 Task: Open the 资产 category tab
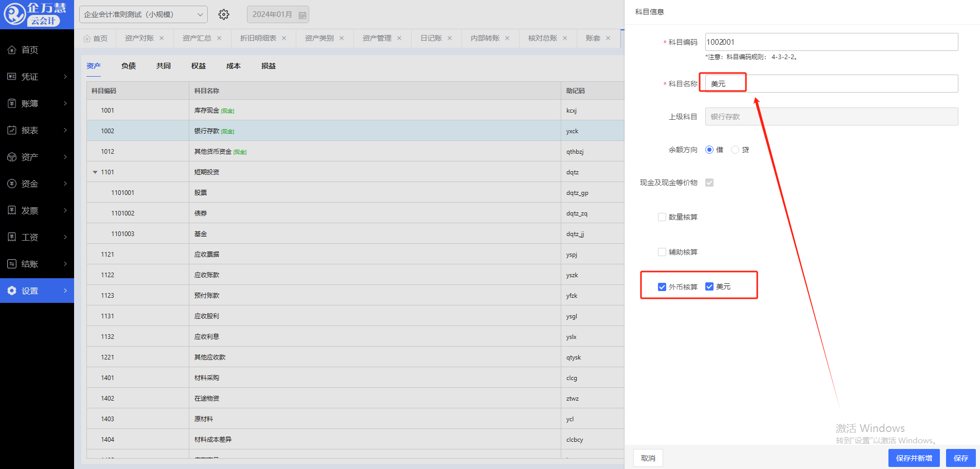[94, 66]
